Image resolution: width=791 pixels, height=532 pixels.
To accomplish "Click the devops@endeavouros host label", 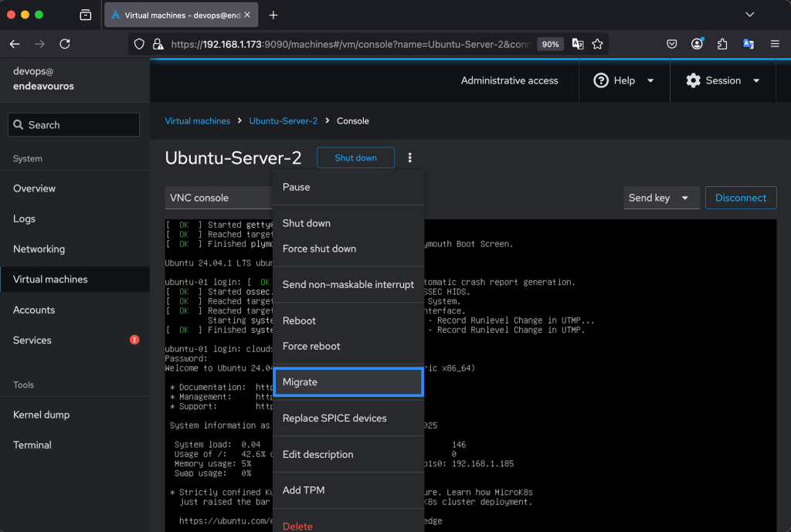I will pos(43,79).
